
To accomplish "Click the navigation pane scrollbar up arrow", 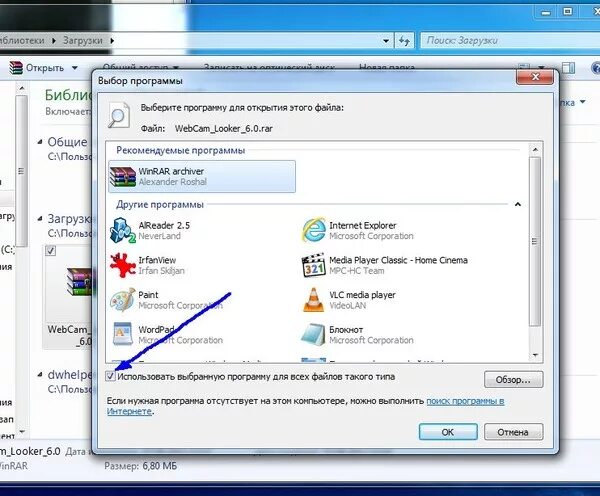I will (22, 89).
